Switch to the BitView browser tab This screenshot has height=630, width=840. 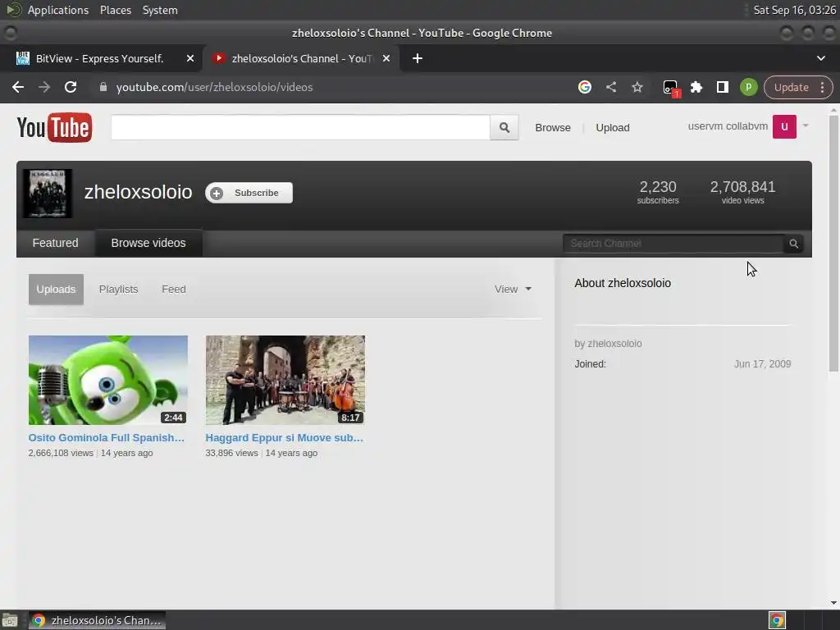click(101, 58)
